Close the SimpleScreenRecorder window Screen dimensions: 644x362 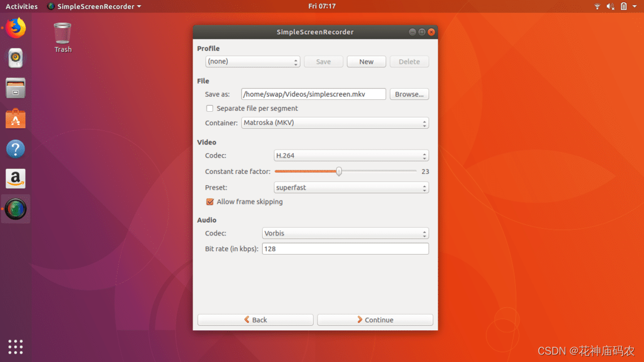[431, 32]
